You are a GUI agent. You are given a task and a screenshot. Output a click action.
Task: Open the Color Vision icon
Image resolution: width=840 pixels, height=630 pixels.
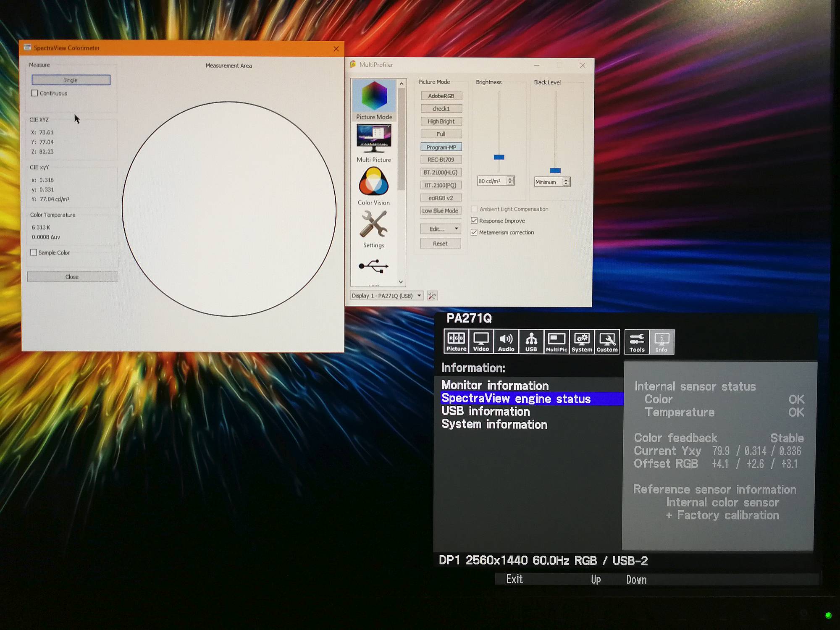tap(373, 182)
